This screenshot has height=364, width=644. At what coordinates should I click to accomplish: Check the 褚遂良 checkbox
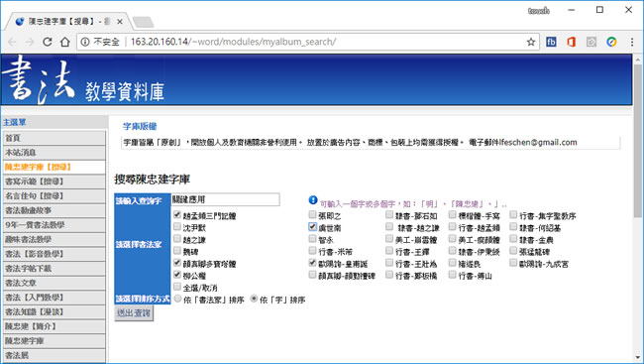tap(452, 263)
